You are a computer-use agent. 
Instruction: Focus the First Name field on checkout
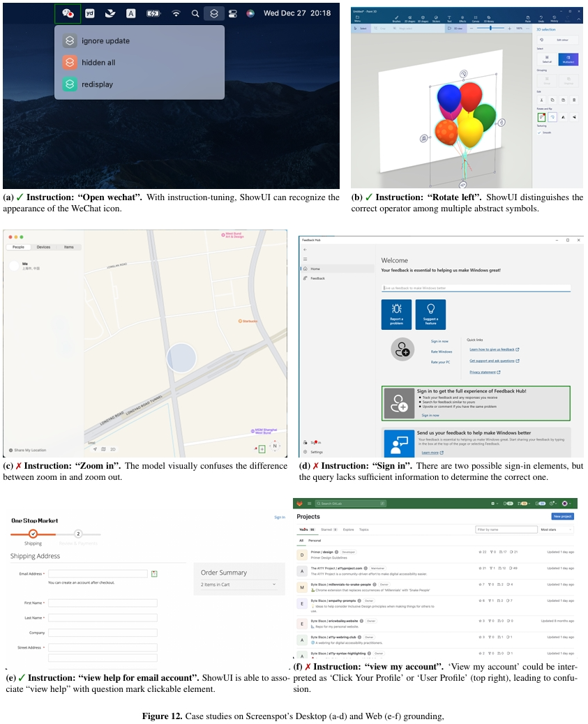click(x=103, y=603)
